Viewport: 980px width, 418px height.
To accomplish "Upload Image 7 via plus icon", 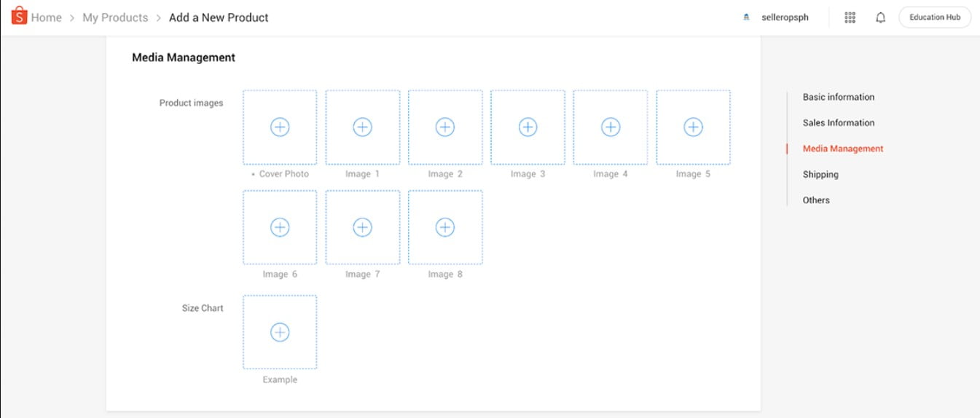I will pos(362,227).
